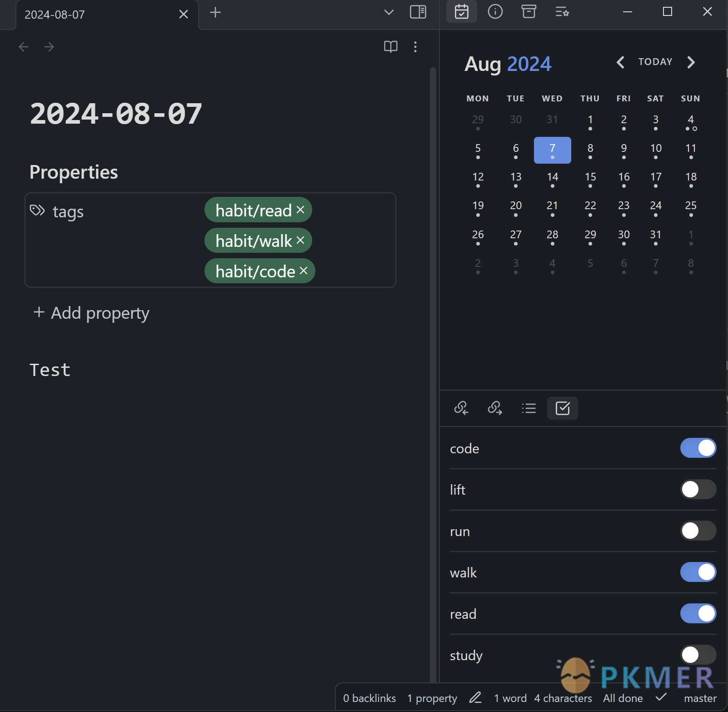
Task: Open Add property below the tags
Action: coord(90,313)
